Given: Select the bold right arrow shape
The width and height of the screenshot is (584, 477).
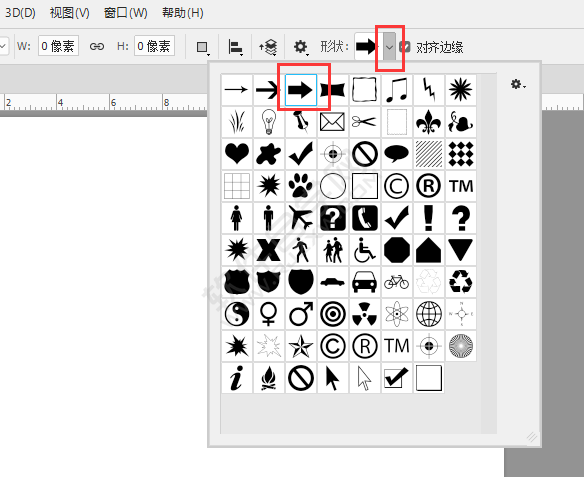Looking at the screenshot, I should 301,90.
